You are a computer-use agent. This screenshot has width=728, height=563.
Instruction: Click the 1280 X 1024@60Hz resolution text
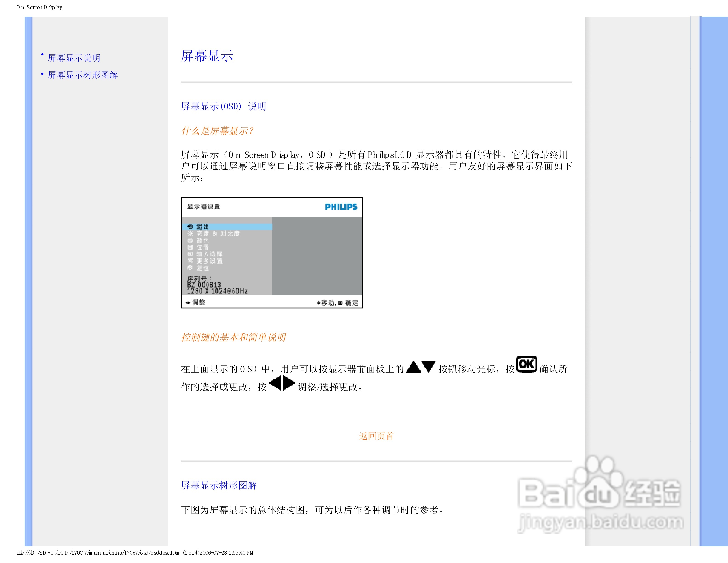pos(217,291)
